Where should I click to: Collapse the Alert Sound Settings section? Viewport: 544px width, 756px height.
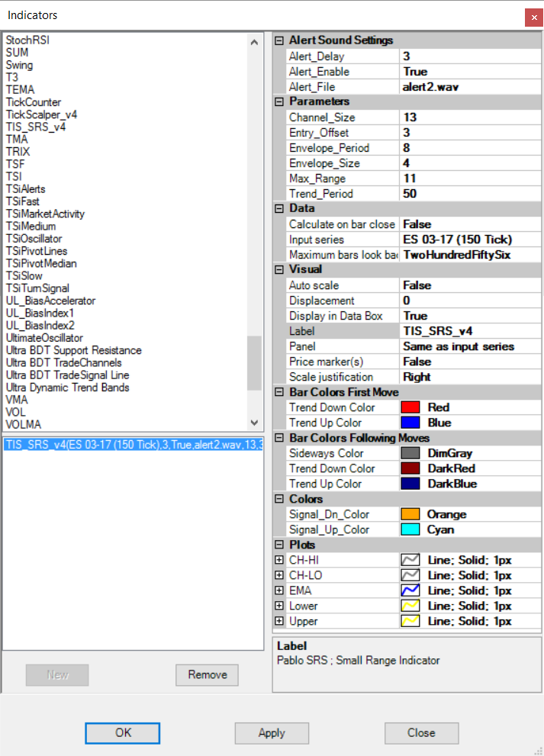coord(279,40)
